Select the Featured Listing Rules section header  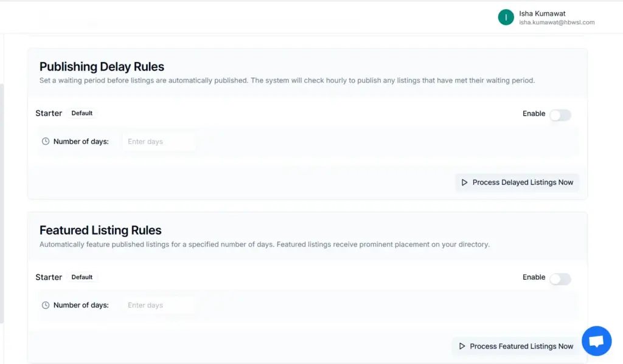[x=100, y=230]
